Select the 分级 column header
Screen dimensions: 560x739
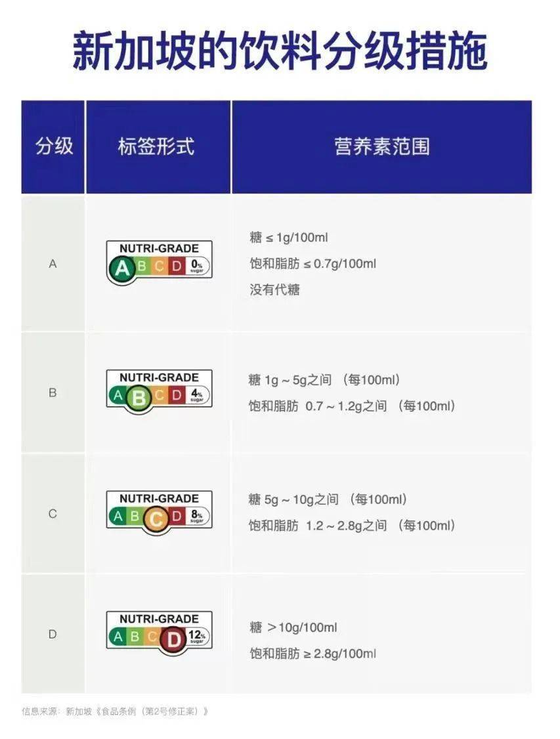[x=53, y=146]
